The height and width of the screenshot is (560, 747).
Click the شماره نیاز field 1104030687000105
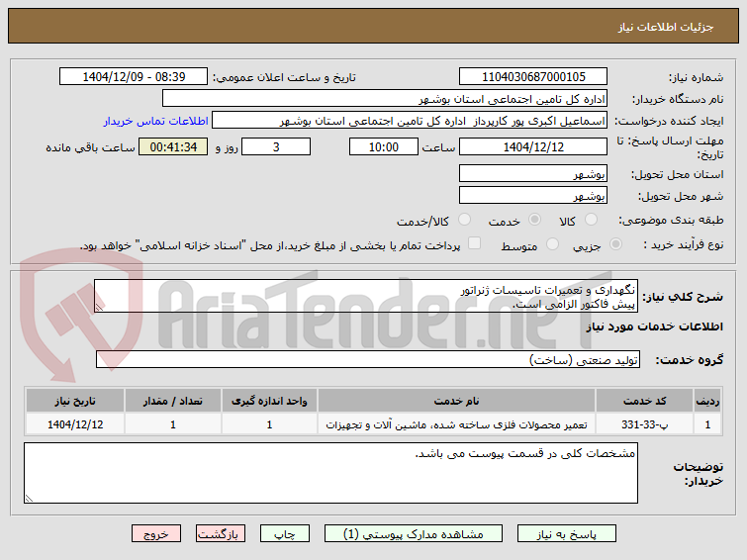(x=533, y=77)
